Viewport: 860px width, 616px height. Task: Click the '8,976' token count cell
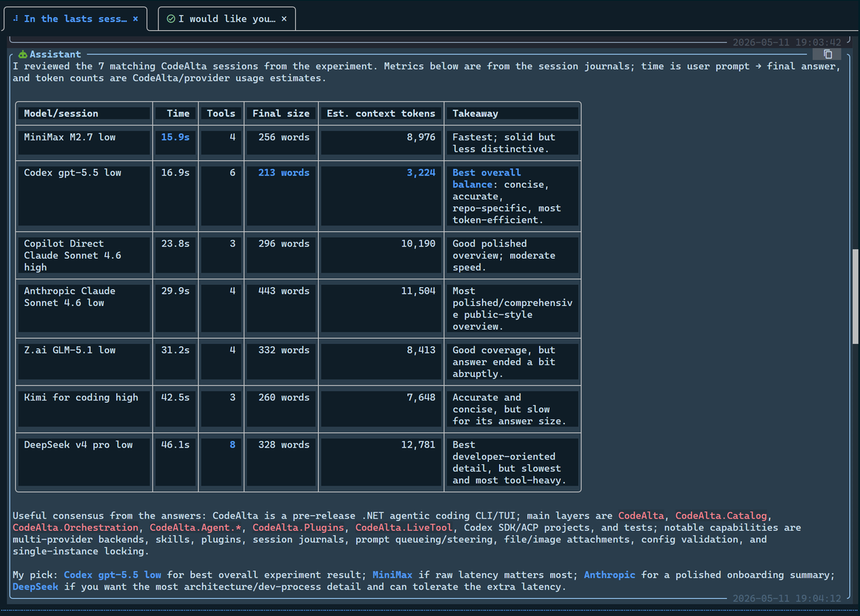(421, 137)
